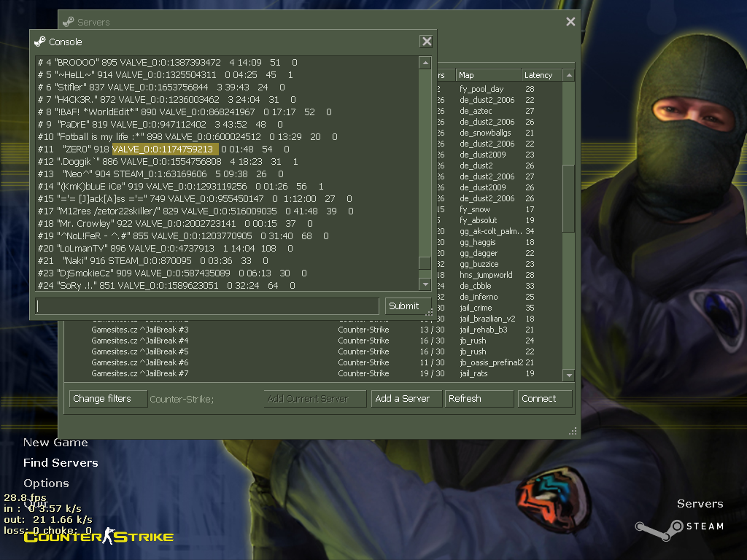This screenshot has width=747, height=560.
Task: Click the de_inferno map entry
Action: click(x=479, y=297)
